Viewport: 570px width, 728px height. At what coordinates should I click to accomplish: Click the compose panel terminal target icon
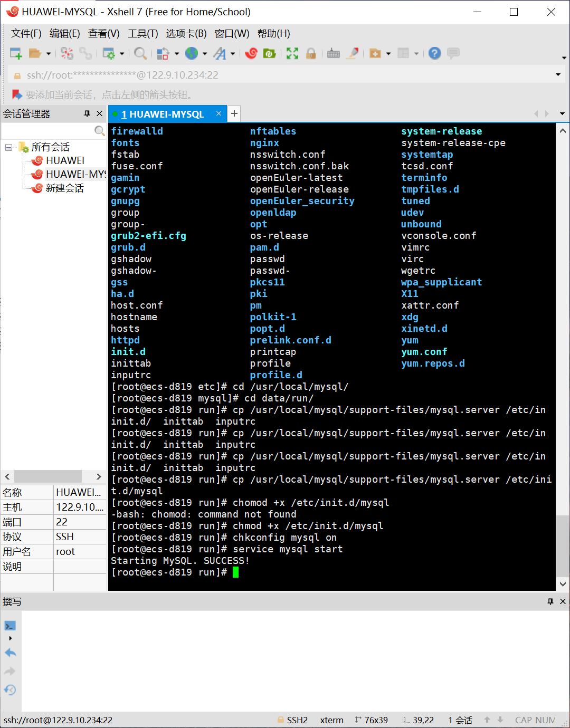pos(10,626)
